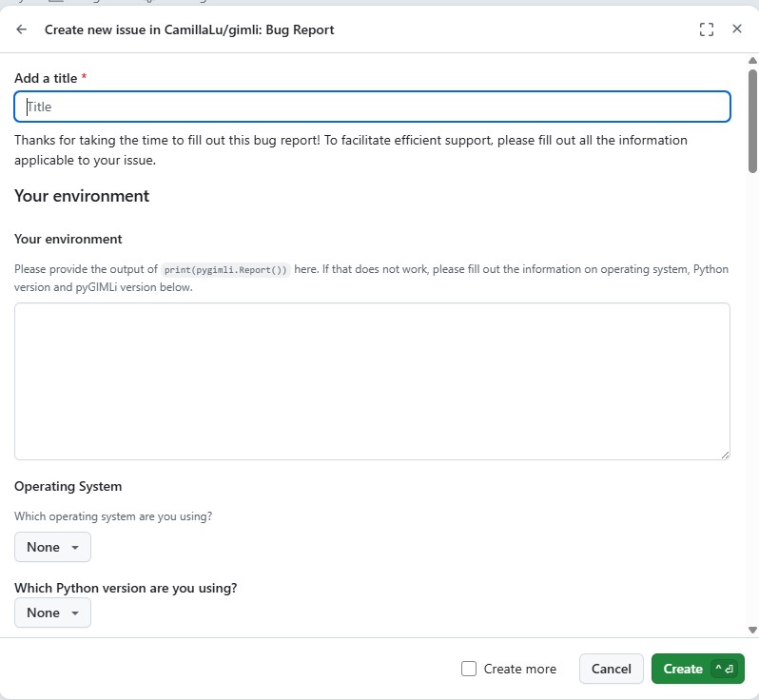Click inside the Your environment text area

372,381
